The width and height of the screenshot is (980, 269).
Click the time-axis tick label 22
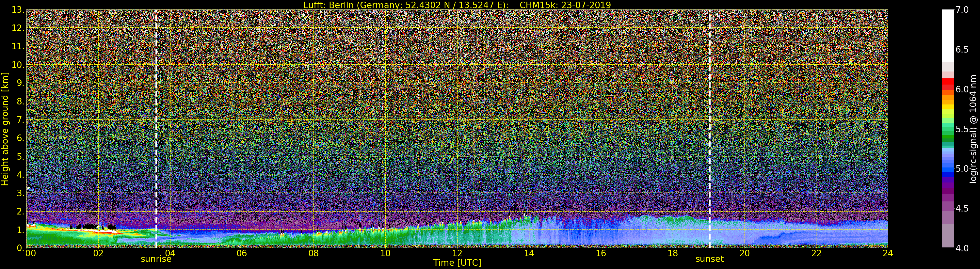point(816,253)
